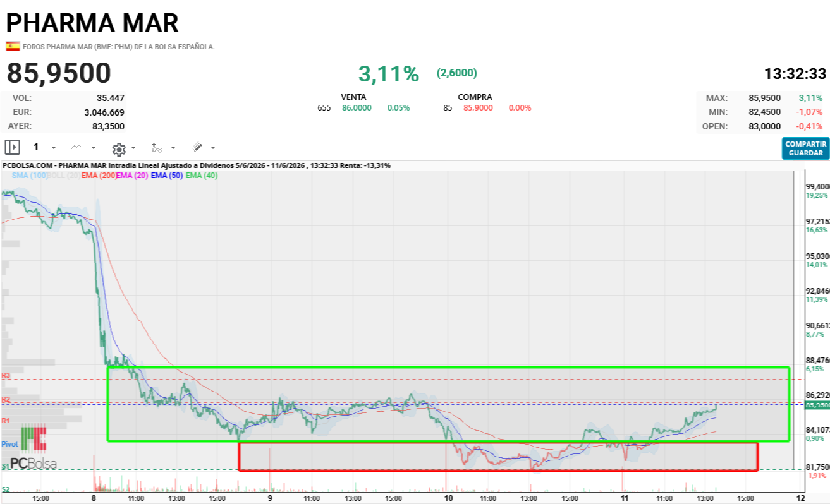Open the add indicator icon

pyautogui.click(x=157, y=147)
